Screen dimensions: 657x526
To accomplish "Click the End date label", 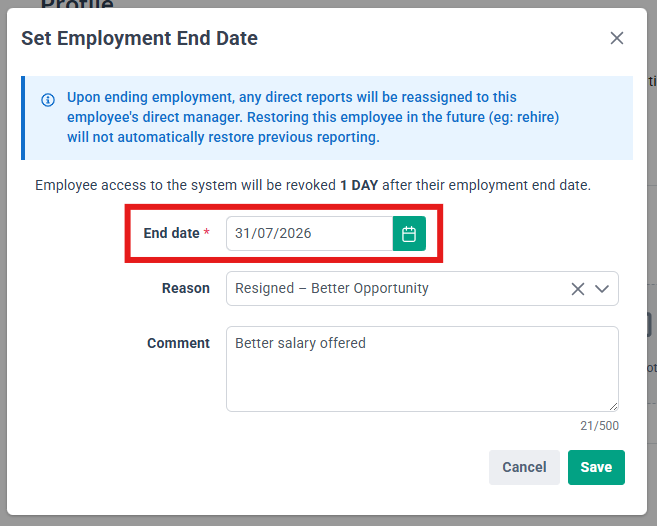I will pyautogui.click(x=171, y=233).
